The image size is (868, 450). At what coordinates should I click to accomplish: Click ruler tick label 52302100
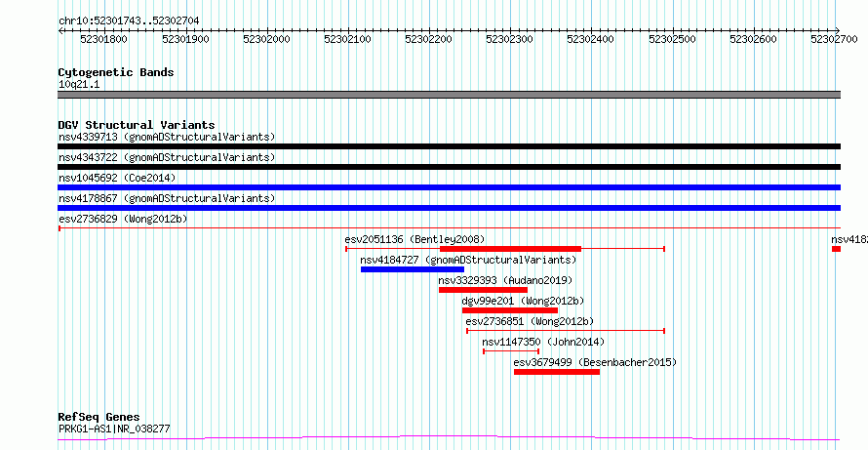click(x=347, y=39)
